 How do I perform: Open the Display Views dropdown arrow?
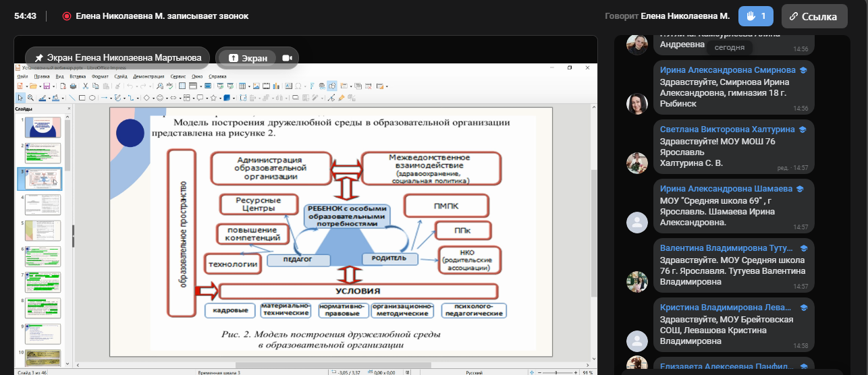(x=201, y=86)
